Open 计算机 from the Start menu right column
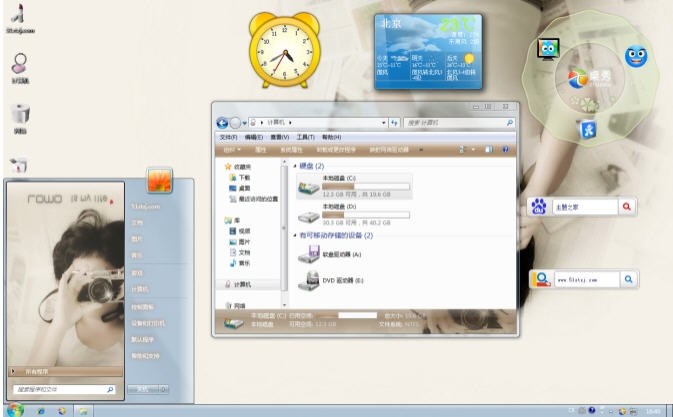The image size is (673, 417). click(140, 290)
